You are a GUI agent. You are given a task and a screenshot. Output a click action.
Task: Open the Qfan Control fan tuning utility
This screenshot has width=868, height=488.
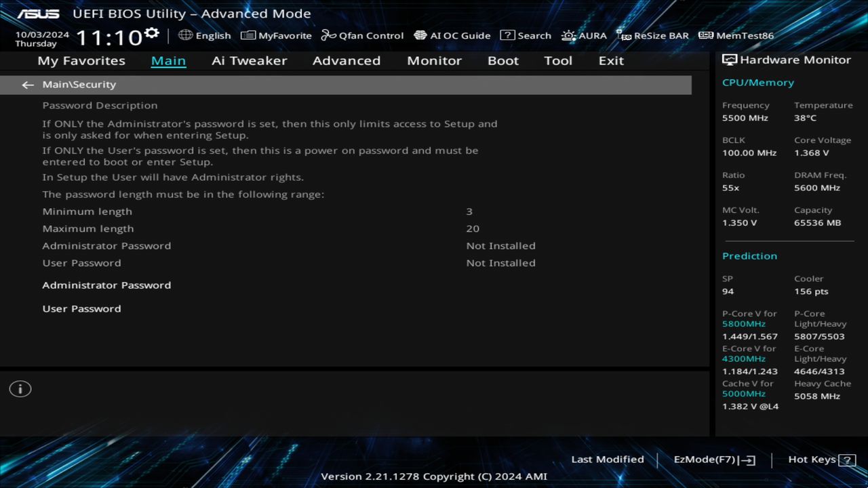click(362, 35)
